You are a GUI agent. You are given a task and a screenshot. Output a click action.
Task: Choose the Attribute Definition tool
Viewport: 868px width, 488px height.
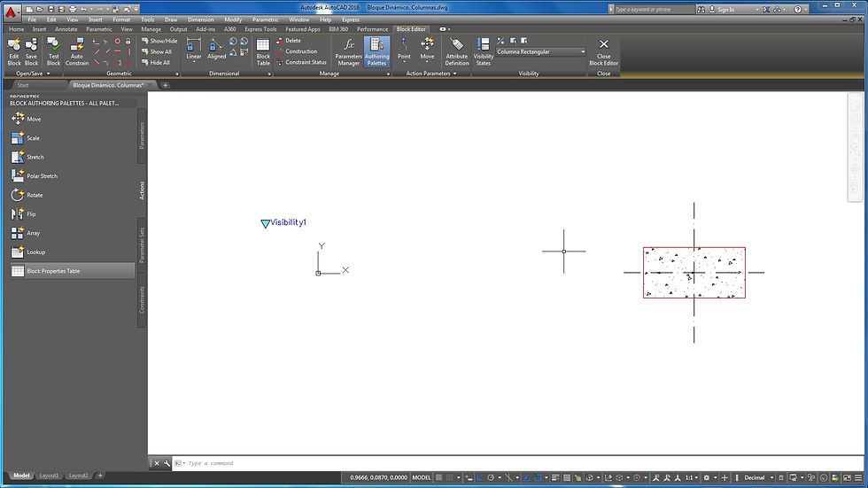(457, 51)
